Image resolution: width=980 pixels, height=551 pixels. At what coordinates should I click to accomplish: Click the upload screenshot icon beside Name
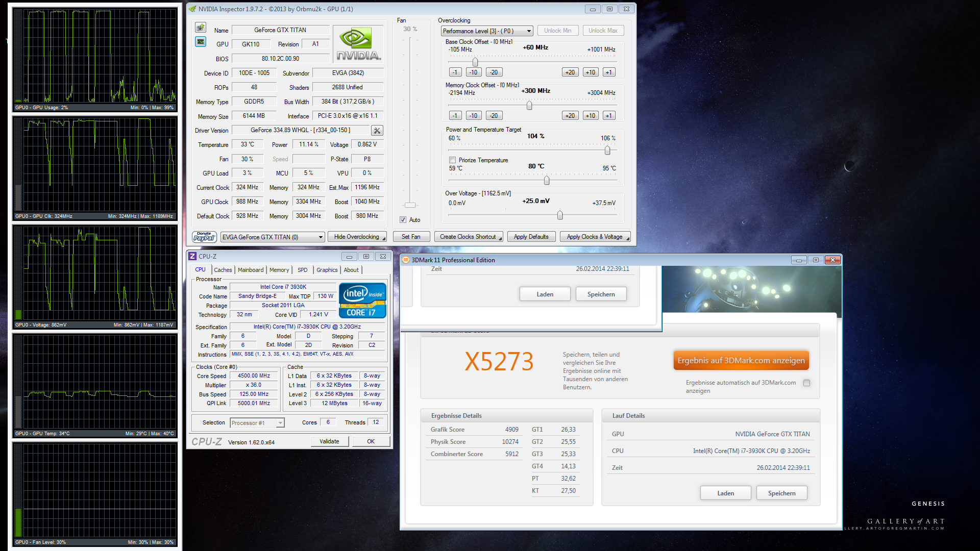coord(201,27)
